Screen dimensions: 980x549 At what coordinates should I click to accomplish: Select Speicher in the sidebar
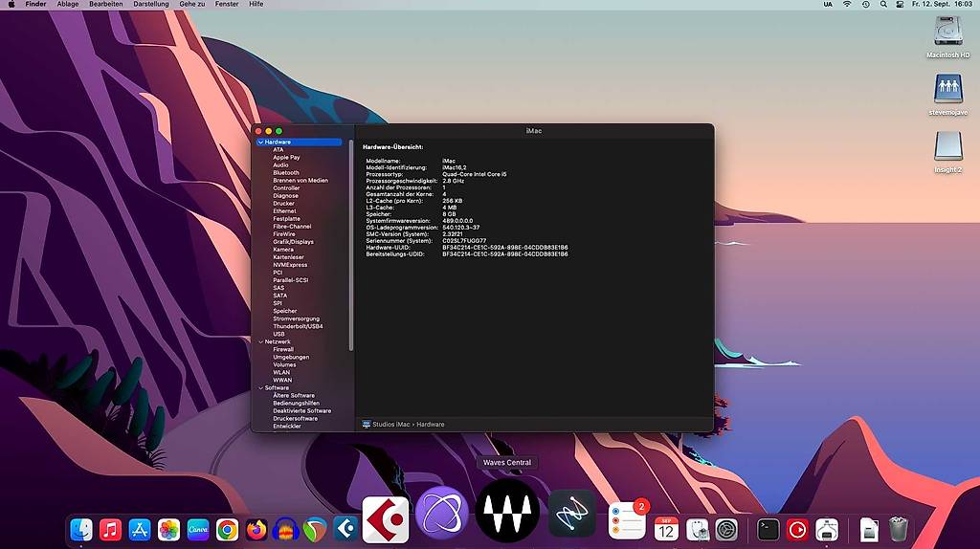(x=285, y=311)
